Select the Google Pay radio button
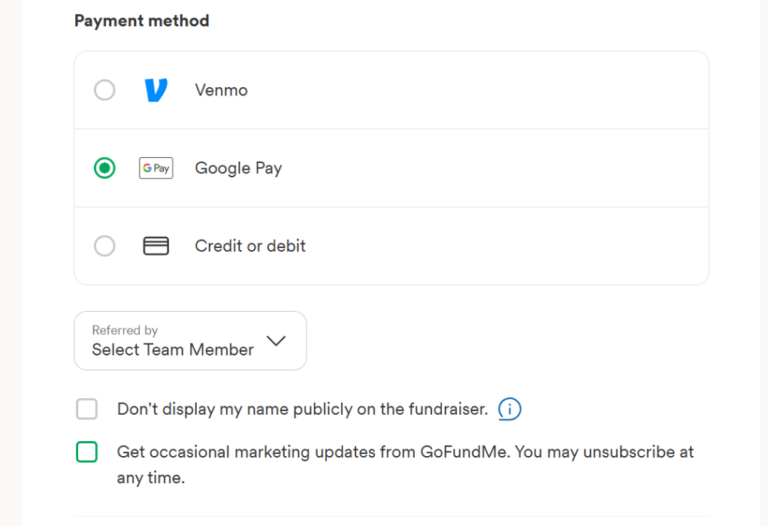 104,168
